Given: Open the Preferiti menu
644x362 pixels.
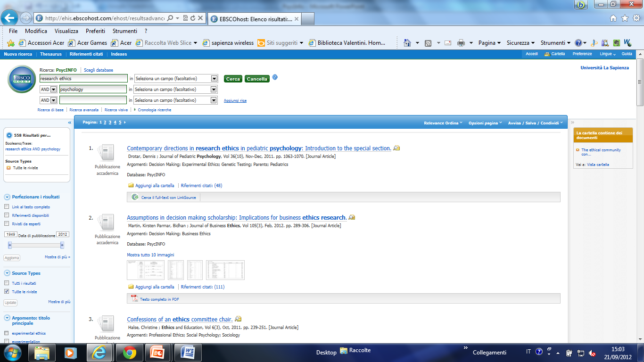Looking at the screenshot, I should tap(96, 31).
